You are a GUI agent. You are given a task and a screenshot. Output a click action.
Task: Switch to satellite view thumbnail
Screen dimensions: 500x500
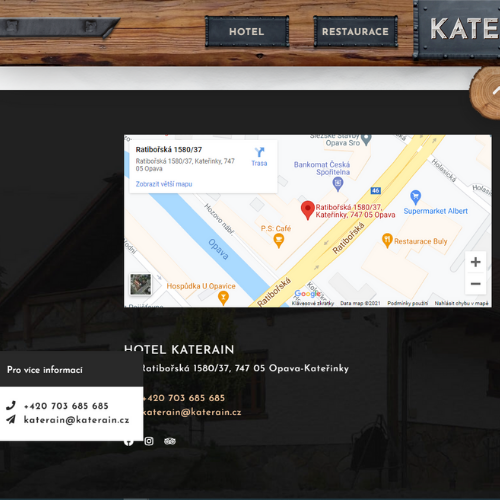click(x=140, y=284)
